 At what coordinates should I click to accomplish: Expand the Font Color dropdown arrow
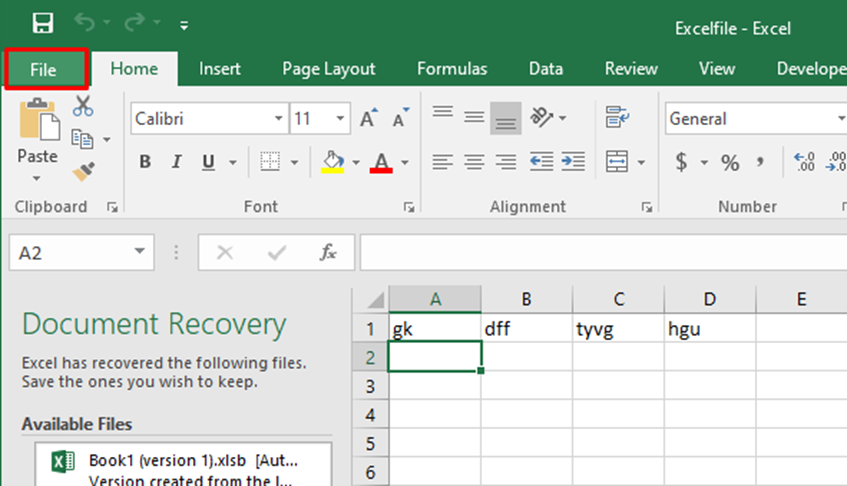pos(405,162)
